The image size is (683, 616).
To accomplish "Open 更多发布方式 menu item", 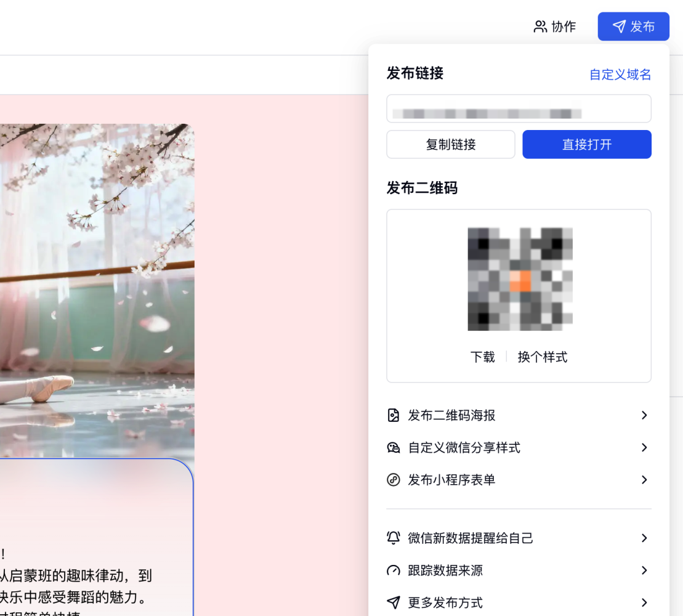I will 445,602.
